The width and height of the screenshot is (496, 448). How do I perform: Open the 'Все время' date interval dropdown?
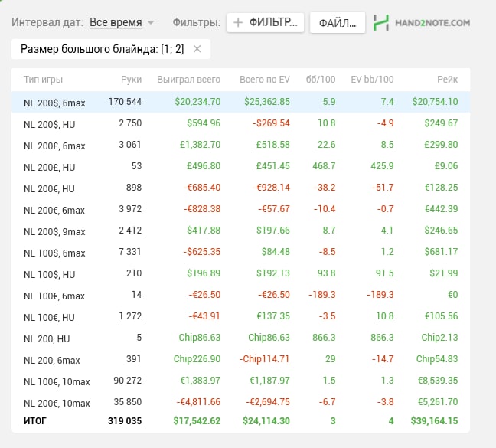click(x=122, y=23)
